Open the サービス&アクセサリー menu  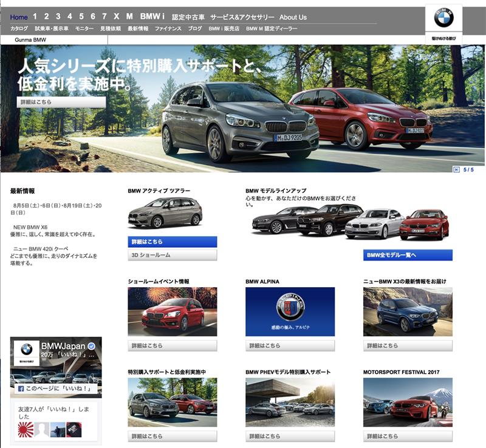(242, 17)
